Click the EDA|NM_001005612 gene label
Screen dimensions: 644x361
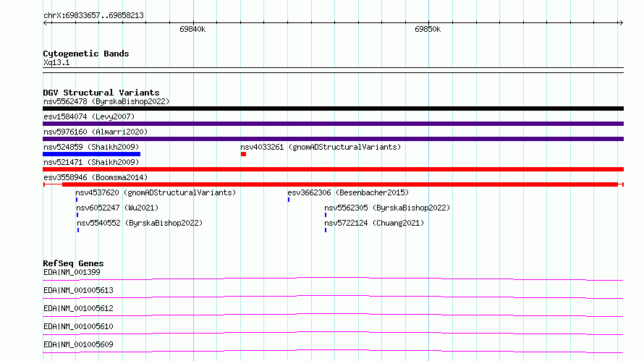78,308
